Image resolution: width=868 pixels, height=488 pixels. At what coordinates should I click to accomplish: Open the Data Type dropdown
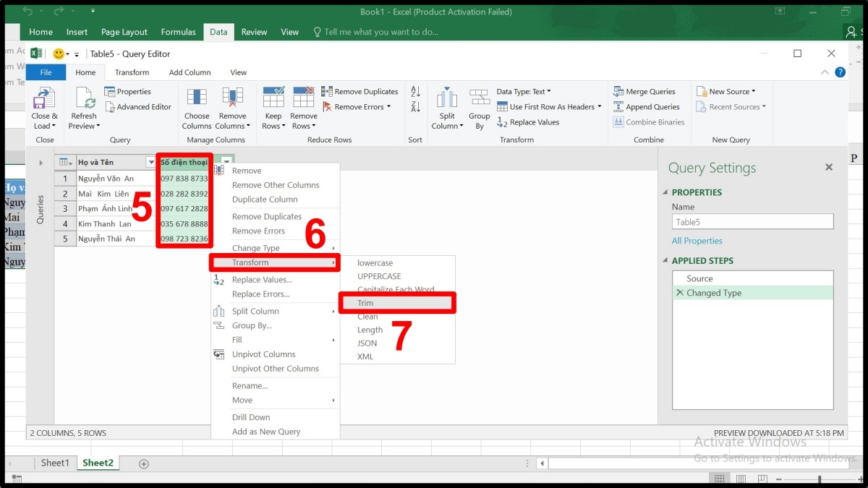click(523, 91)
